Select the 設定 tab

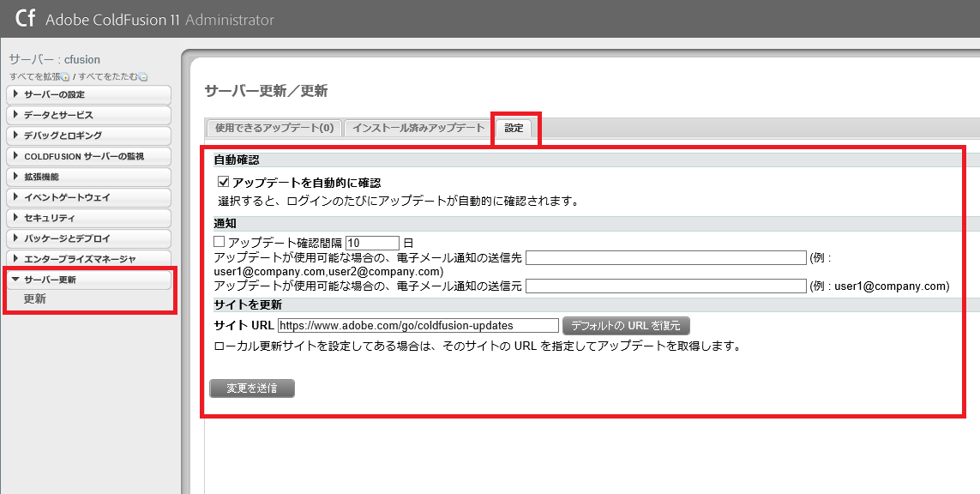click(514, 128)
